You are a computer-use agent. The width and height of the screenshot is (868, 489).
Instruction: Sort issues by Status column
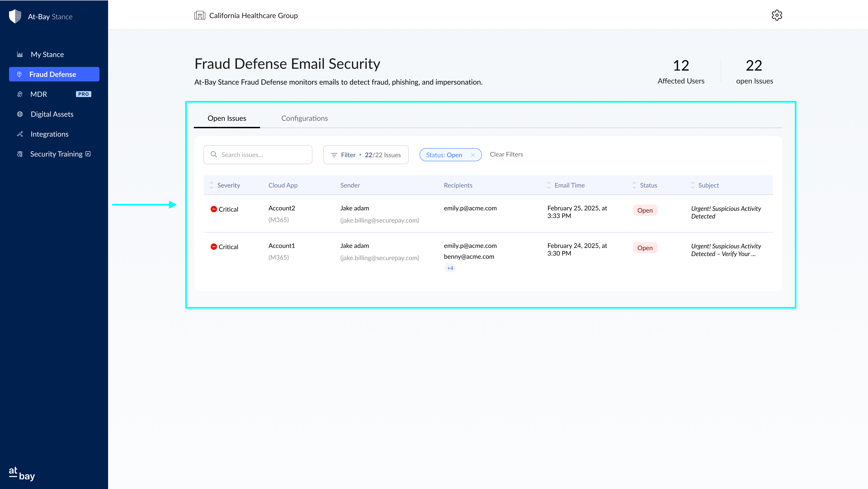tap(634, 185)
